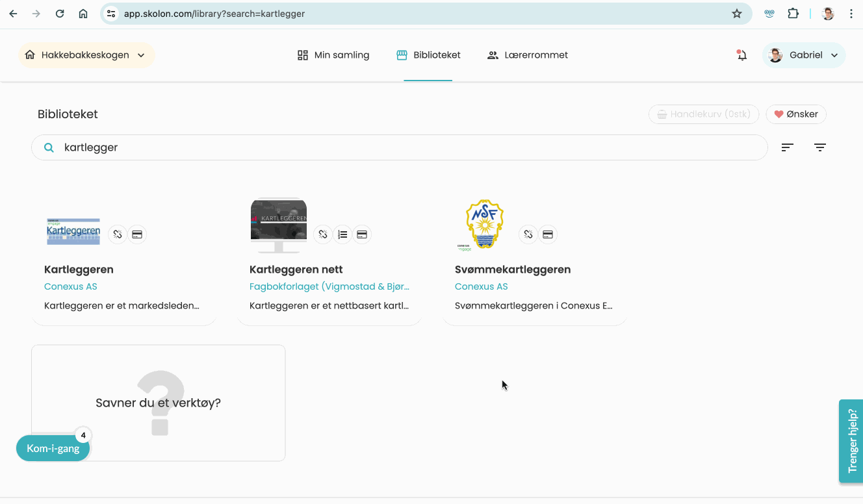The image size is (863, 504).
Task: Focus the search field containing kartlegger
Action: (x=400, y=147)
